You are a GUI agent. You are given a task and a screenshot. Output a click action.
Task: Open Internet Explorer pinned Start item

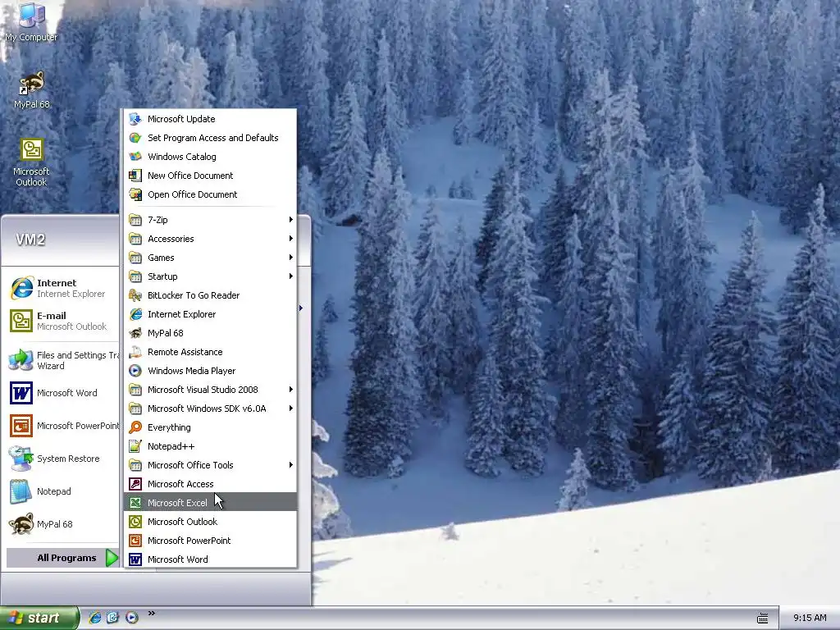point(61,288)
